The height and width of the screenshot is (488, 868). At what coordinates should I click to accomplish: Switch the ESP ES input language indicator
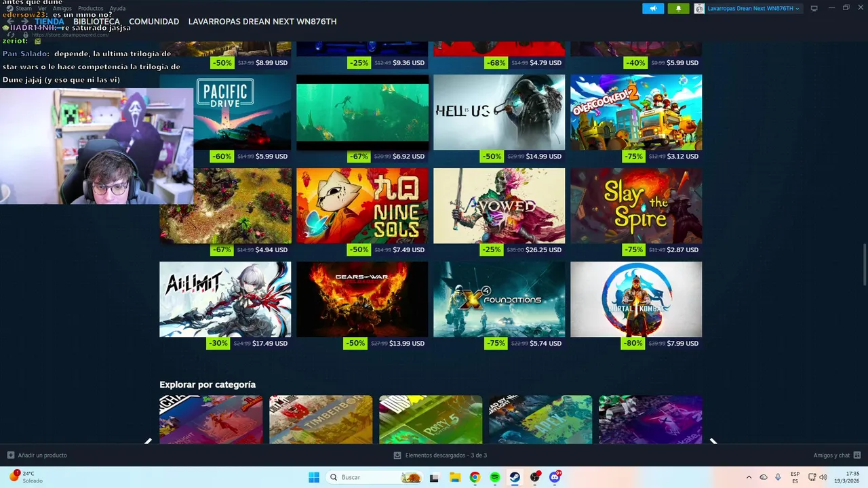[x=795, y=477]
